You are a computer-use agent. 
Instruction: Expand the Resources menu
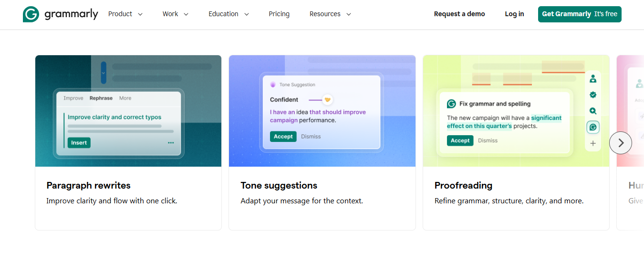tap(330, 14)
